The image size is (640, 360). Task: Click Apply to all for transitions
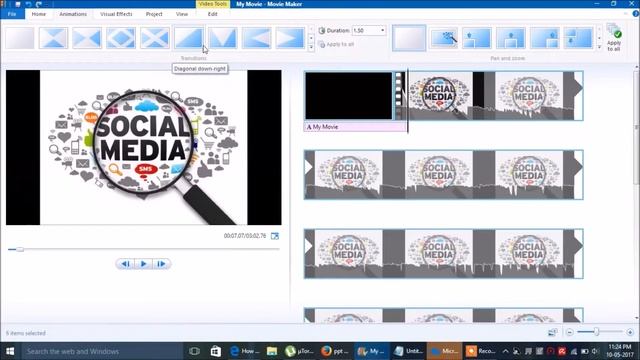tap(336, 44)
